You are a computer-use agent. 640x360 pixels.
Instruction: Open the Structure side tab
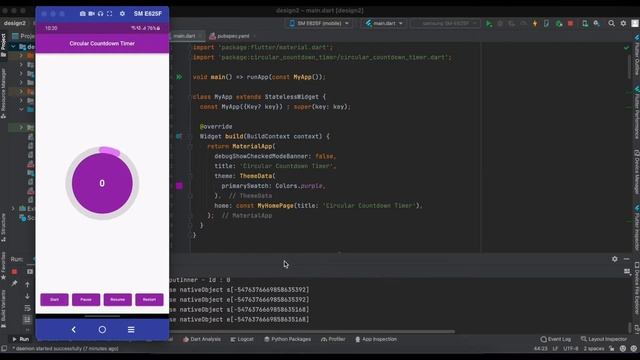pyautogui.click(x=3, y=227)
